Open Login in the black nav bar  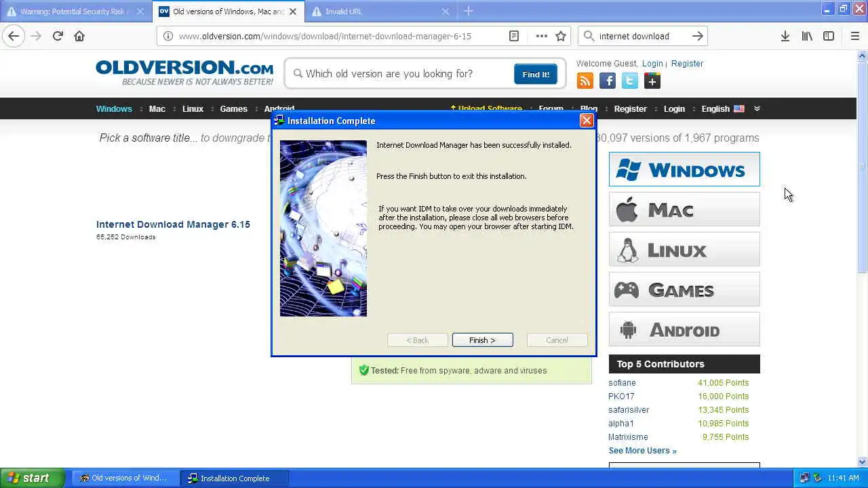674,108
